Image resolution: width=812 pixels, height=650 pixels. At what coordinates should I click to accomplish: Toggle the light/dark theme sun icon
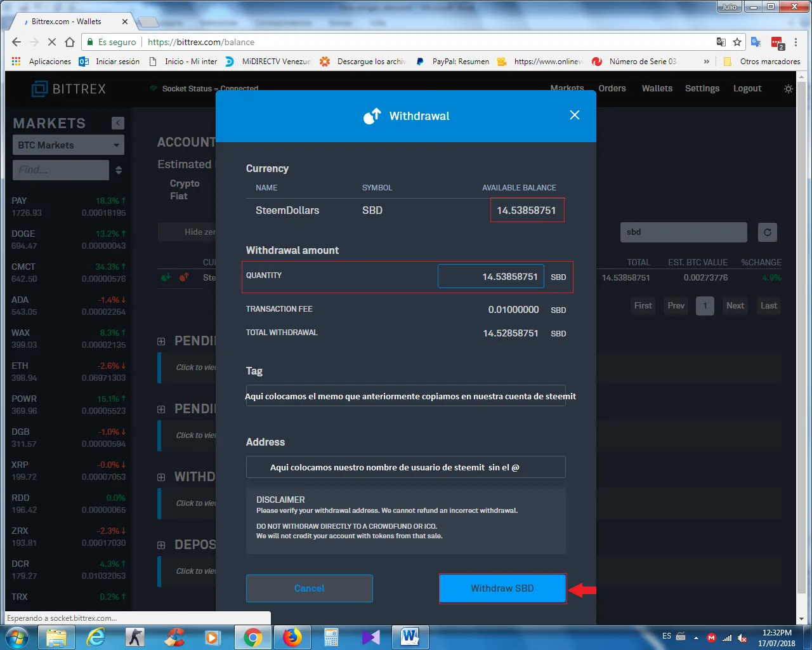(x=789, y=89)
